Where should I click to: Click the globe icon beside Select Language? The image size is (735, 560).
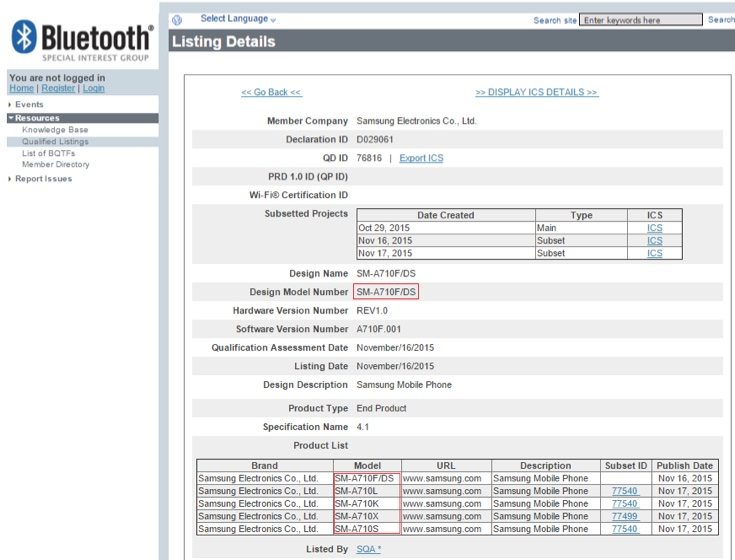(177, 20)
